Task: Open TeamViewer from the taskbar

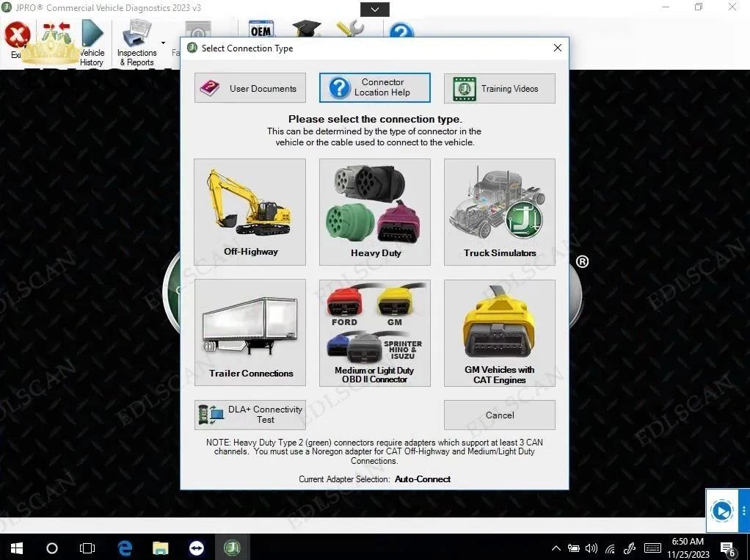Action: point(196,548)
